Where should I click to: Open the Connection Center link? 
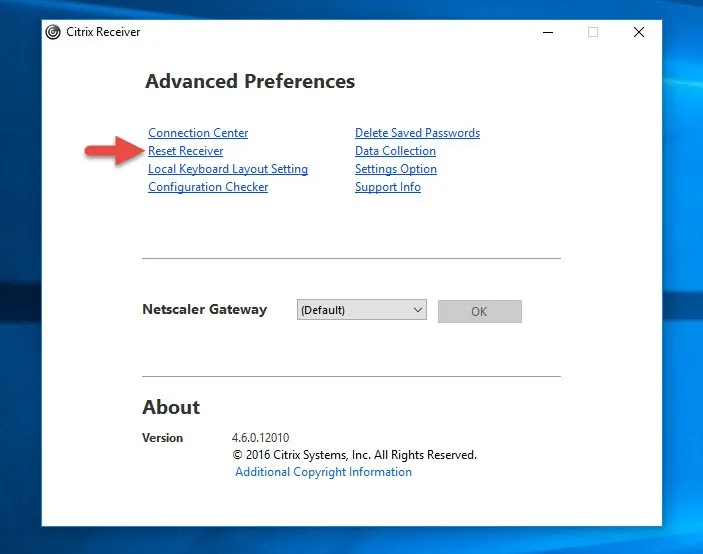pos(198,133)
